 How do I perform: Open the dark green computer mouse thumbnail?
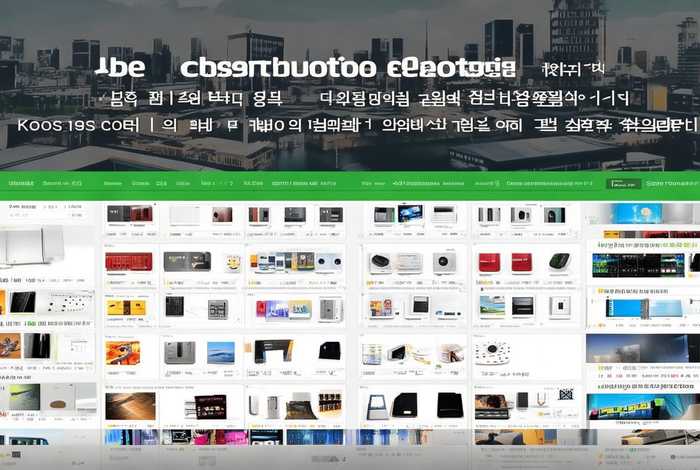pyautogui.click(x=559, y=261)
